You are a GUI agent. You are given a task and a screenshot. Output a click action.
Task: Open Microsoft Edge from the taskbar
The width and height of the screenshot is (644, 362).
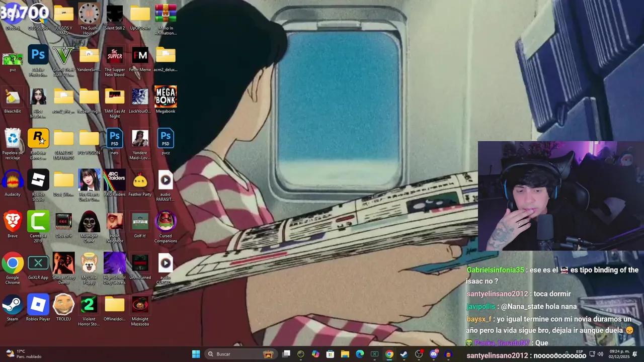click(x=360, y=354)
